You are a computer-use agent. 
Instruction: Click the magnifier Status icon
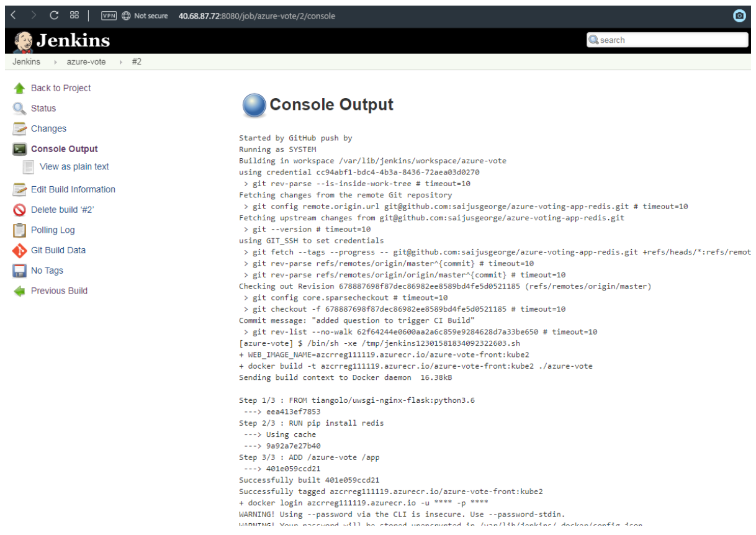click(x=19, y=109)
